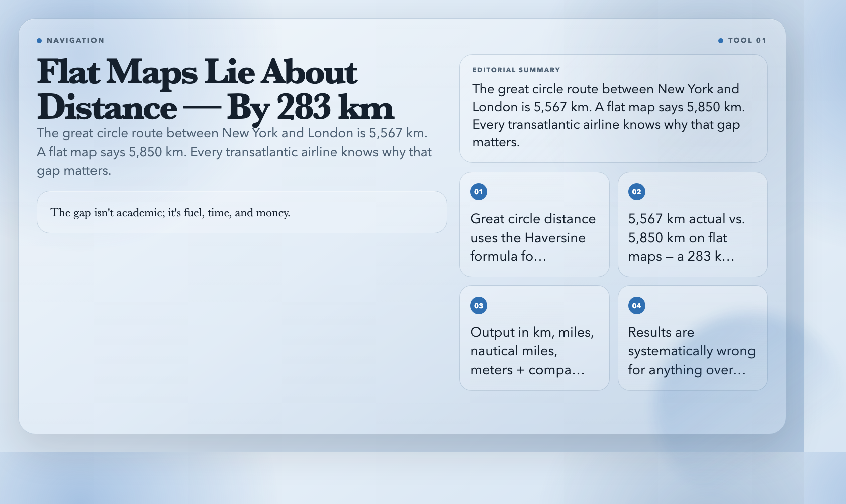846x504 pixels.
Task: Click the 04 number badge
Action: [x=636, y=306]
